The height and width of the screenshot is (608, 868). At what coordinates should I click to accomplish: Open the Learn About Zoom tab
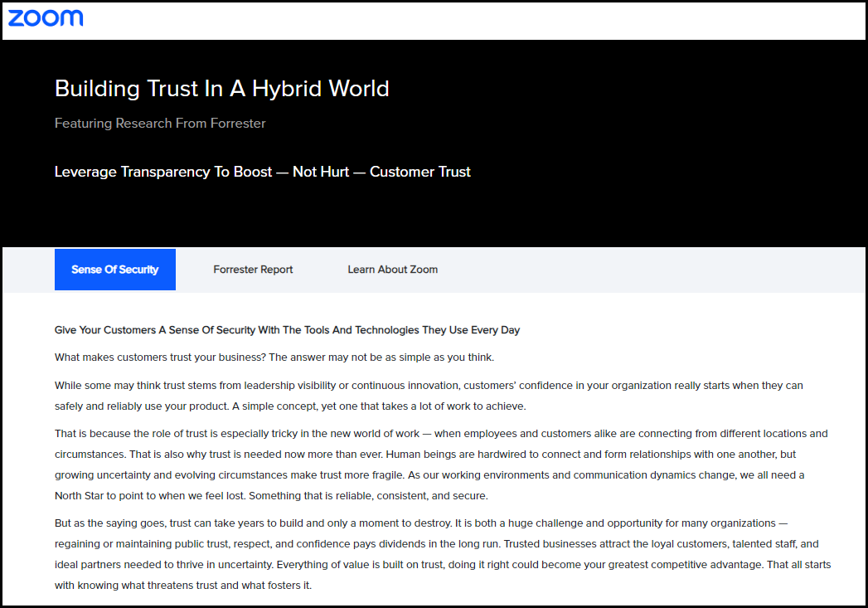pos(392,270)
